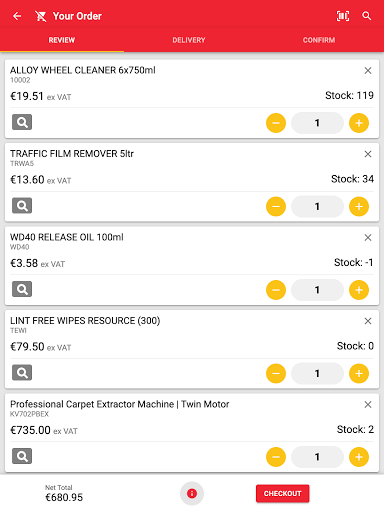Switch to the Delivery tab
This screenshot has width=384, height=512.
point(189,40)
